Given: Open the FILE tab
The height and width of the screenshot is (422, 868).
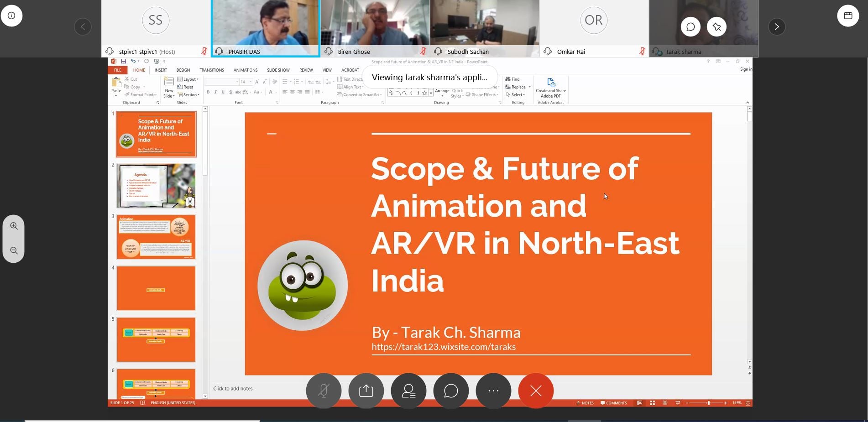Looking at the screenshot, I should coord(118,70).
